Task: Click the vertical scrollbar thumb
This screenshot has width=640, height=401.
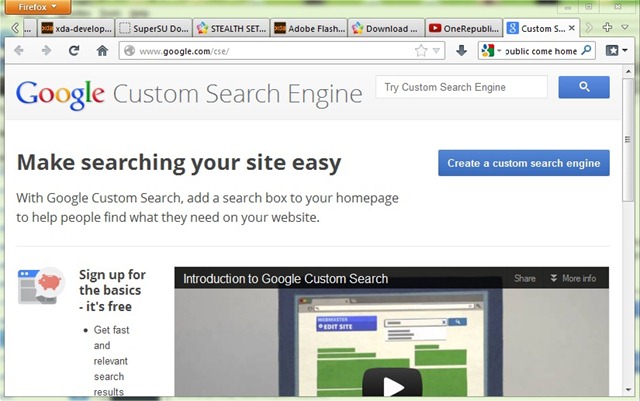Action: pos(628,140)
